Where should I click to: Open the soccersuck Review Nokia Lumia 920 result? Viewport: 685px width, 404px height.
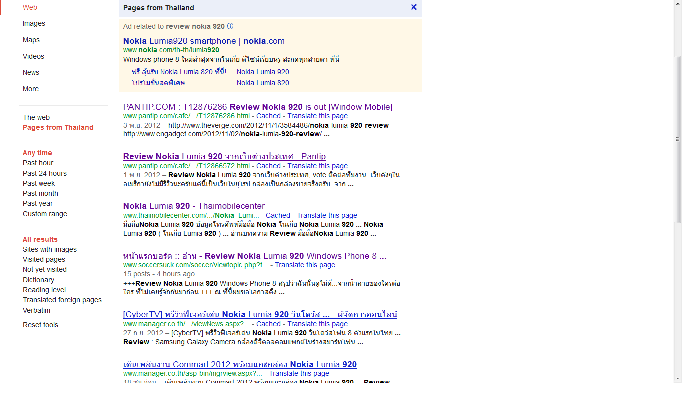tap(254, 256)
